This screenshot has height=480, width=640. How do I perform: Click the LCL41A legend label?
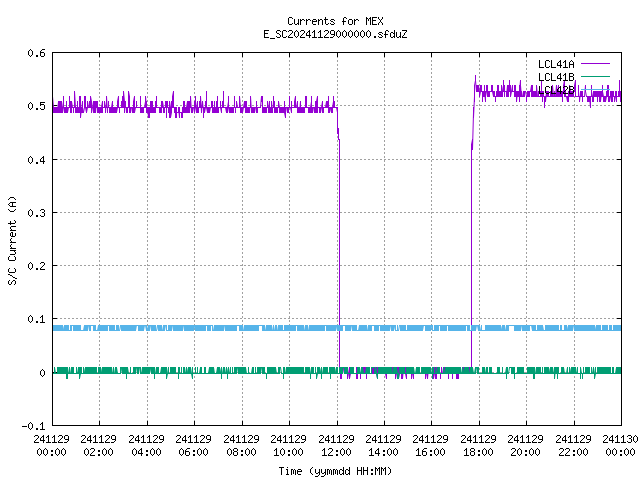(556, 64)
